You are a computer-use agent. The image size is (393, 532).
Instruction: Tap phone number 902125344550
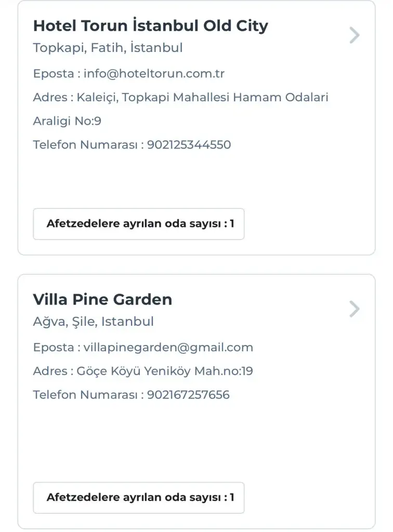point(189,144)
